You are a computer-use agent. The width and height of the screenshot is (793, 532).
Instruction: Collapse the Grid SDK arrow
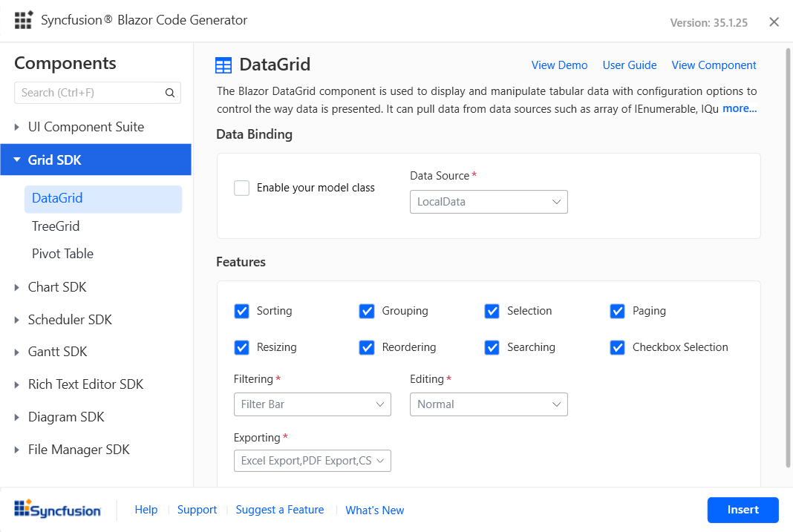(16, 160)
